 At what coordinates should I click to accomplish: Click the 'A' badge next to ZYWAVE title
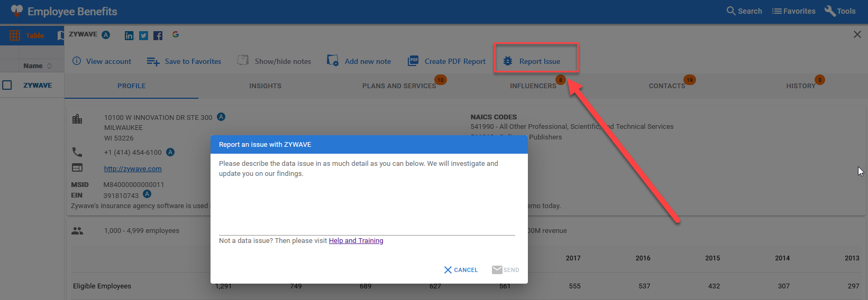(x=106, y=35)
